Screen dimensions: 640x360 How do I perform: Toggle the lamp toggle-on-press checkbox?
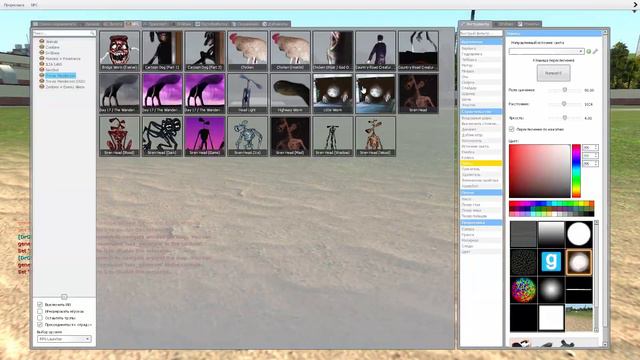[511, 129]
